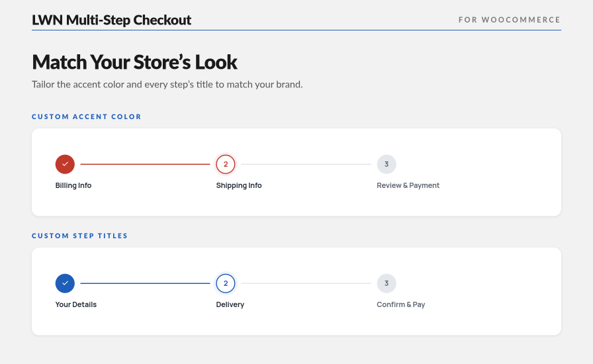Click the Tailor the accent color subtitle text
This screenshot has width=593, height=364.
[x=167, y=84]
